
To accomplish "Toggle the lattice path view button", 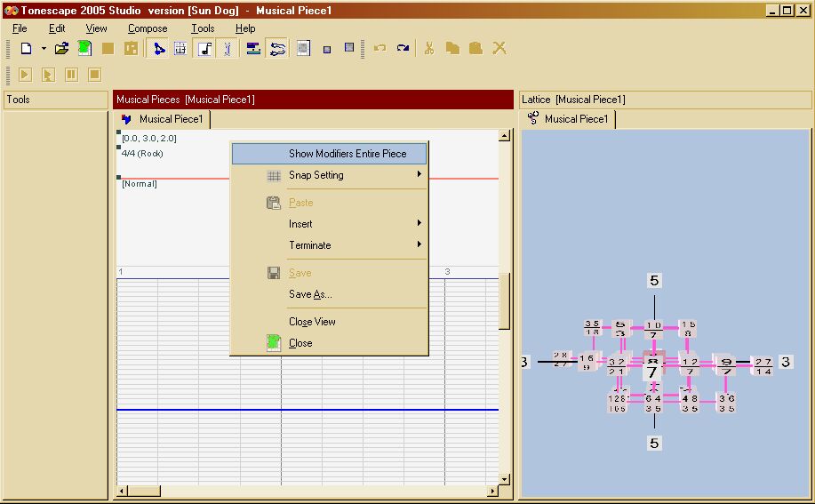I will 277,48.
